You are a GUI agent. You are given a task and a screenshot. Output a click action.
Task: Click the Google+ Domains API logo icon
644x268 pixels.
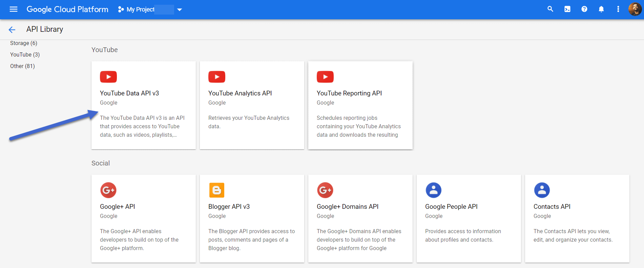[x=325, y=190]
